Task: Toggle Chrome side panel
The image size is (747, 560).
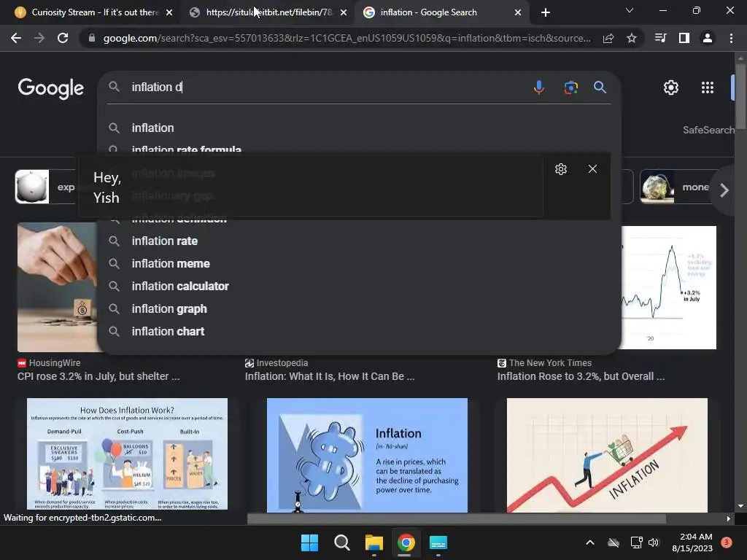Action: [x=684, y=38]
